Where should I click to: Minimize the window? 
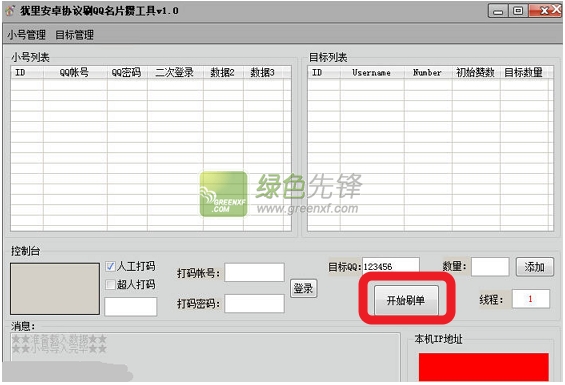(498, 11)
